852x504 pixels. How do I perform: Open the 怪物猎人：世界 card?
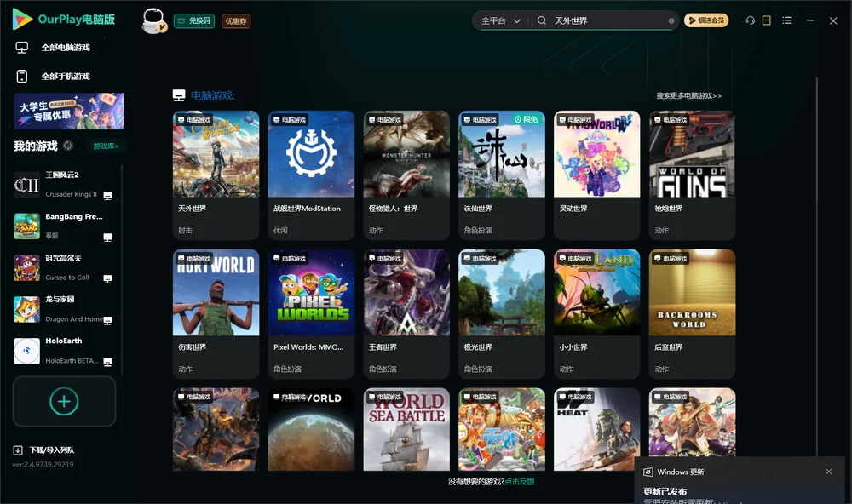click(x=406, y=175)
